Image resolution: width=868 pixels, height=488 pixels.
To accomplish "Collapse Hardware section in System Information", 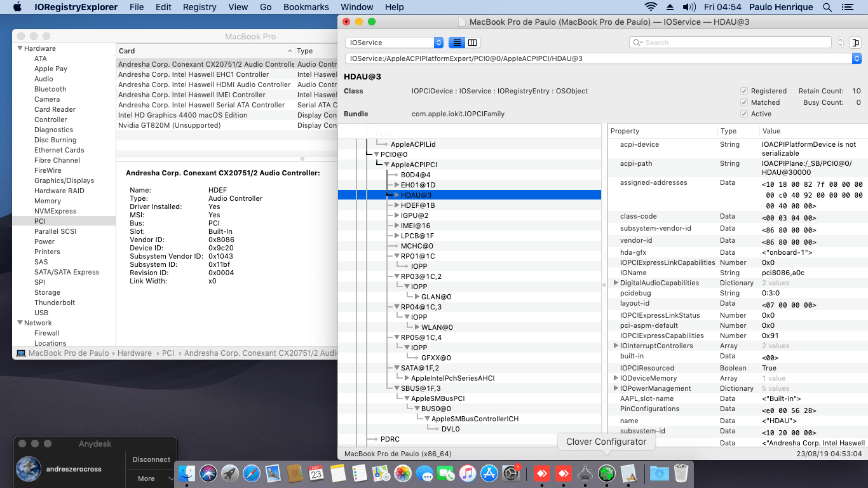I will tap(20, 48).
